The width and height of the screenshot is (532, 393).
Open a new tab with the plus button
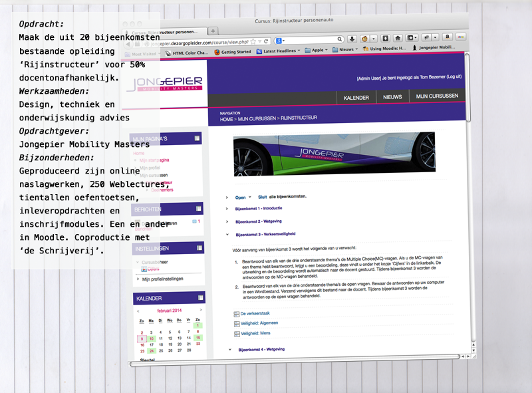[213, 31]
